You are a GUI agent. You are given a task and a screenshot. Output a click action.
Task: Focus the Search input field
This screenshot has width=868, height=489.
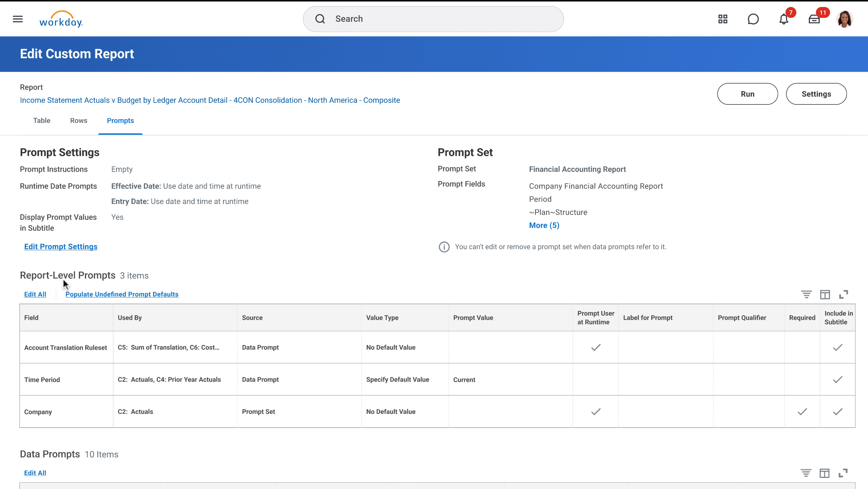433,19
